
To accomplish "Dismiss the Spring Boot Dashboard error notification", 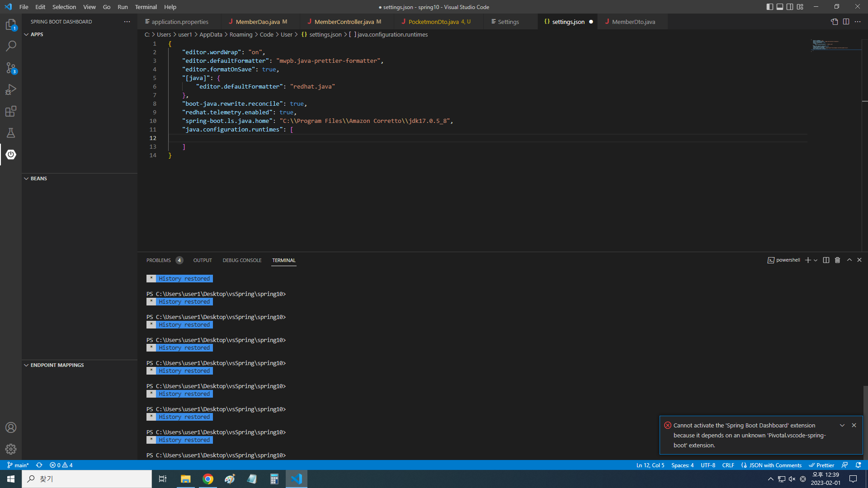I will point(854,425).
